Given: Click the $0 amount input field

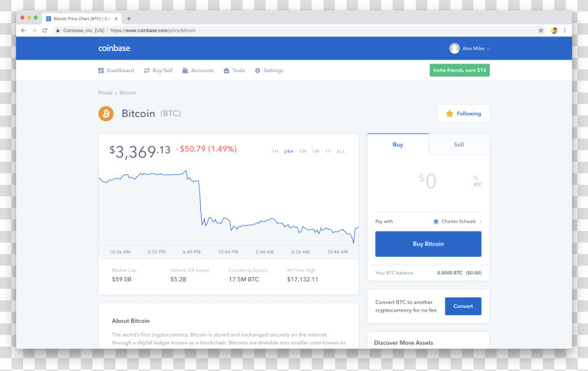Looking at the screenshot, I should (x=428, y=181).
